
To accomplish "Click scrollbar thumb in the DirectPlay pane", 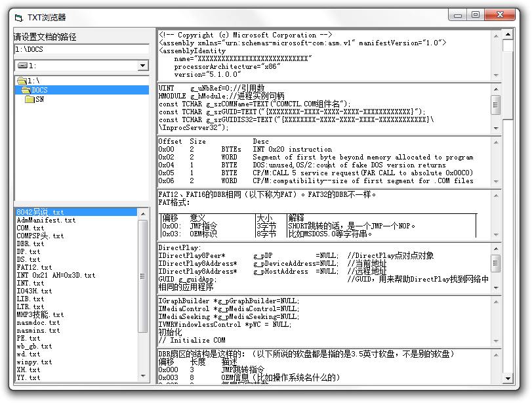I will coord(495,263).
